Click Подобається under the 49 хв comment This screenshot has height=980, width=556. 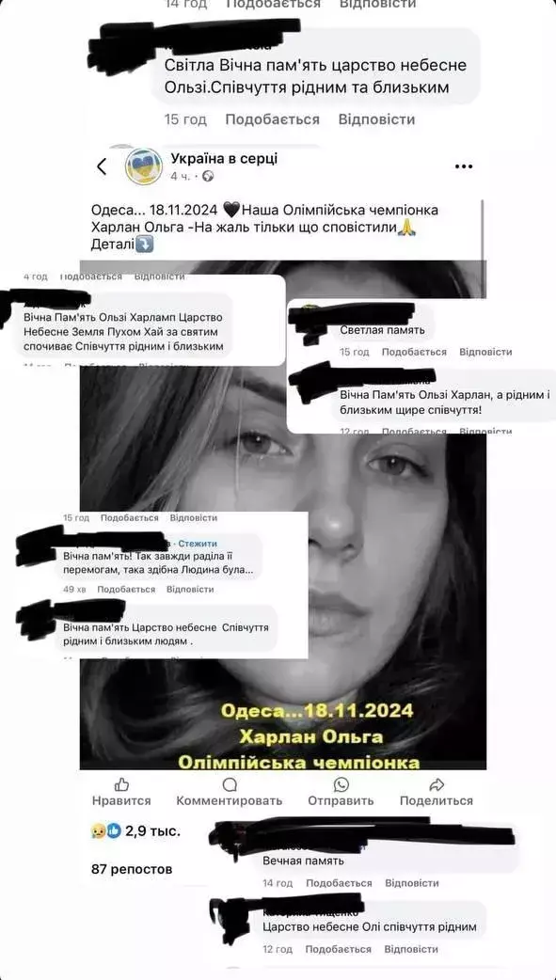click(126, 589)
